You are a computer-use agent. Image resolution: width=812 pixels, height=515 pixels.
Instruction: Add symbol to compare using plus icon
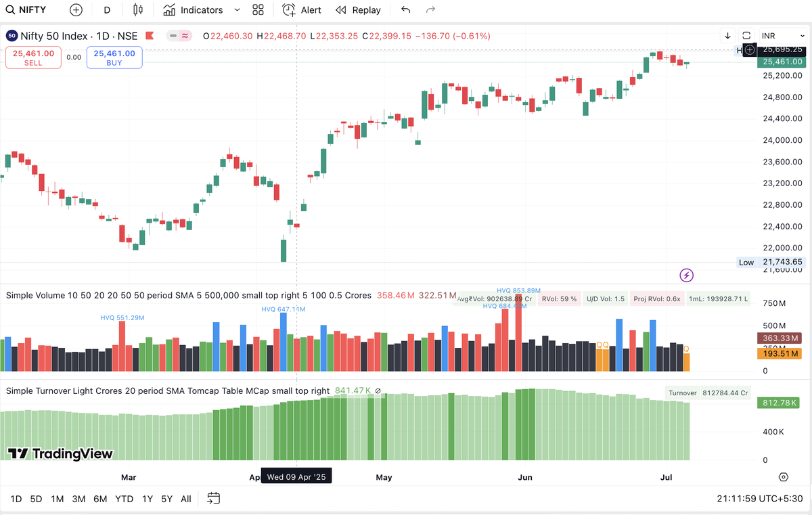[x=76, y=10]
